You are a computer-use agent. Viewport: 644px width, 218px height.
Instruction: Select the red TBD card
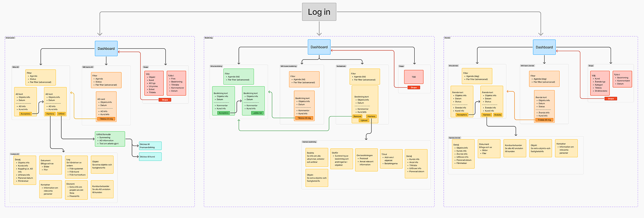click(413, 77)
